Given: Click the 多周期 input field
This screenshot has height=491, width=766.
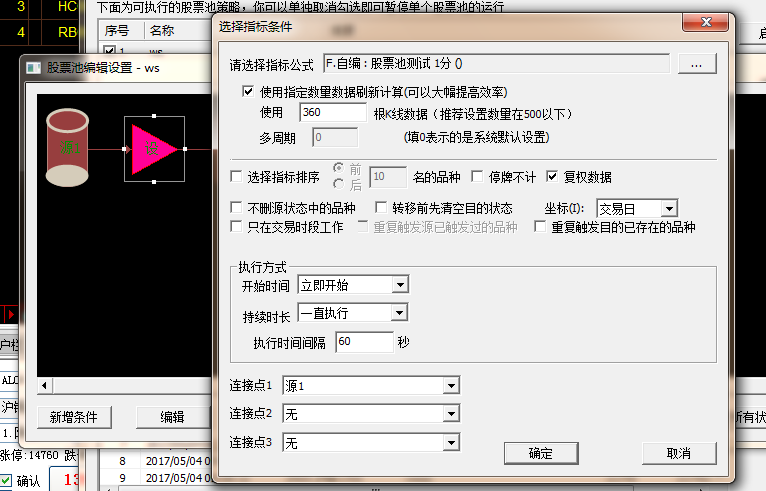Looking at the screenshot, I should (335, 137).
